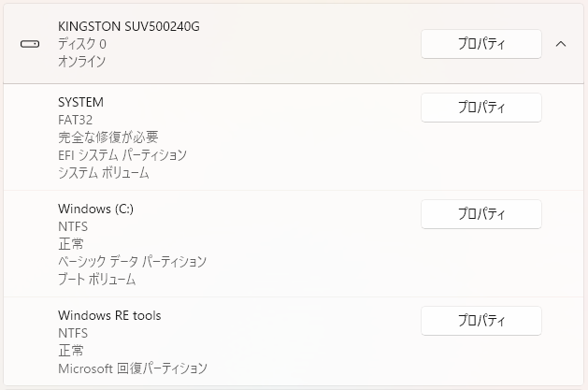588x390 pixels.
Task: Select the Windows (C:) volume name
Action: click(95, 209)
